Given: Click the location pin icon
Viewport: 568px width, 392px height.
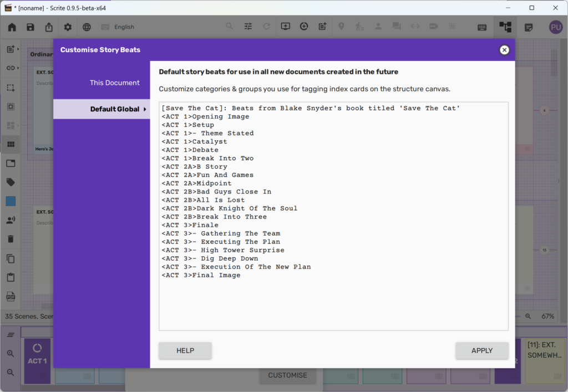Looking at the screenshot, I should coord(341,27).
